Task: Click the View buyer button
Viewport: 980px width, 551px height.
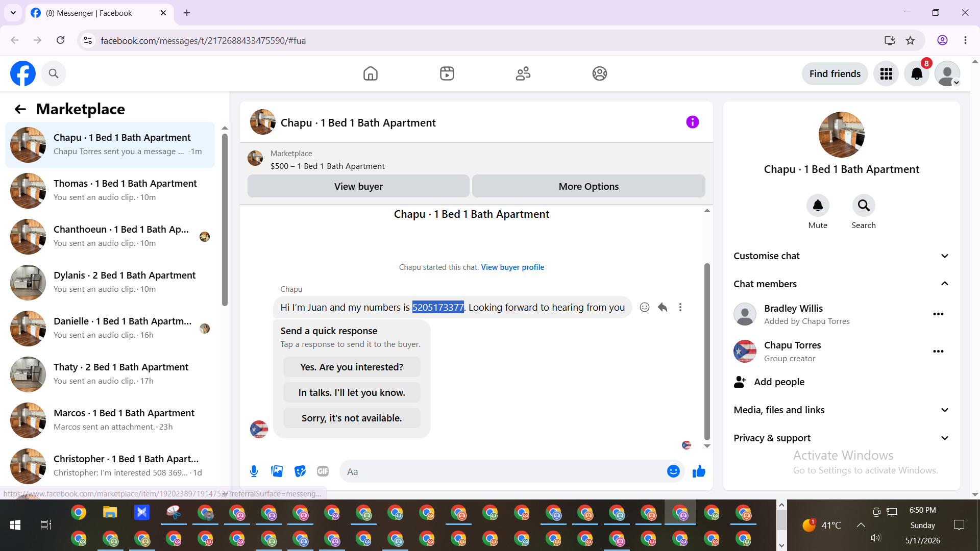Action: [x=358, y=186]
